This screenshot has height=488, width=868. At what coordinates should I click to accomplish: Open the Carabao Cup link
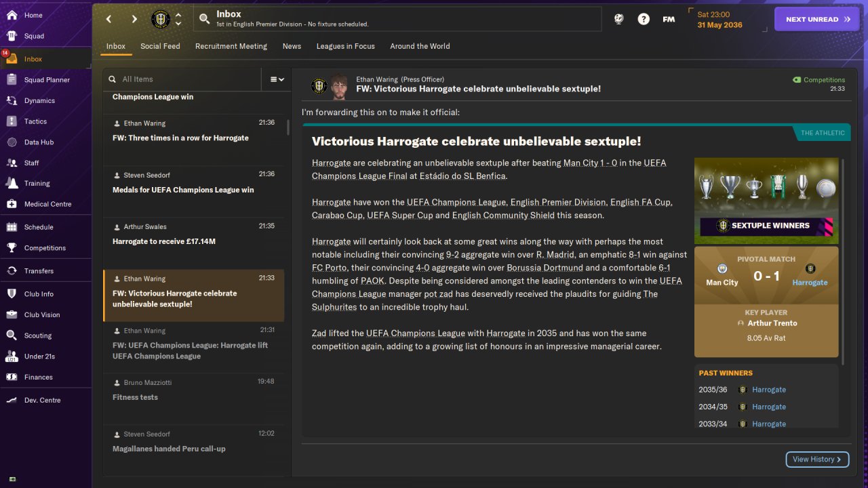(x=338, y=216)
